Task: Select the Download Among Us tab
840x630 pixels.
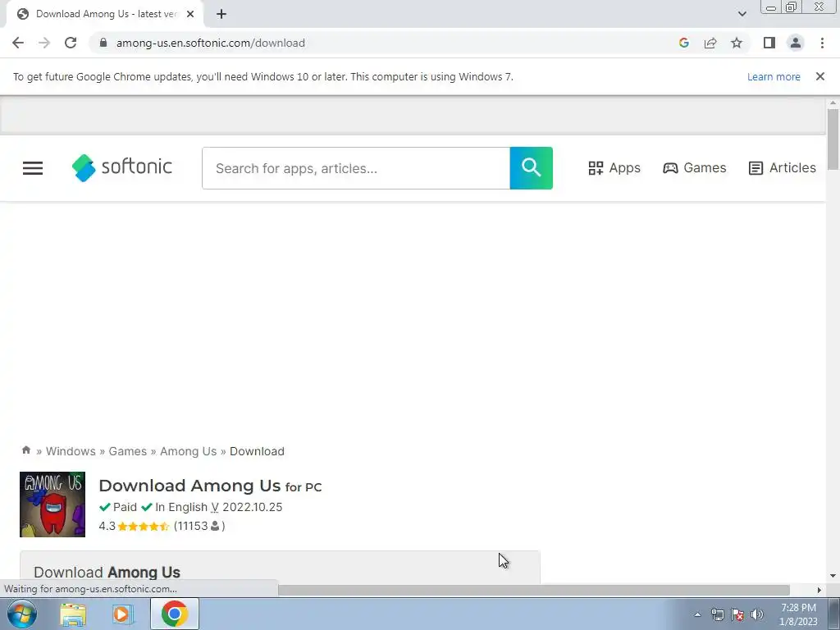Action: [x=104, y=15]
